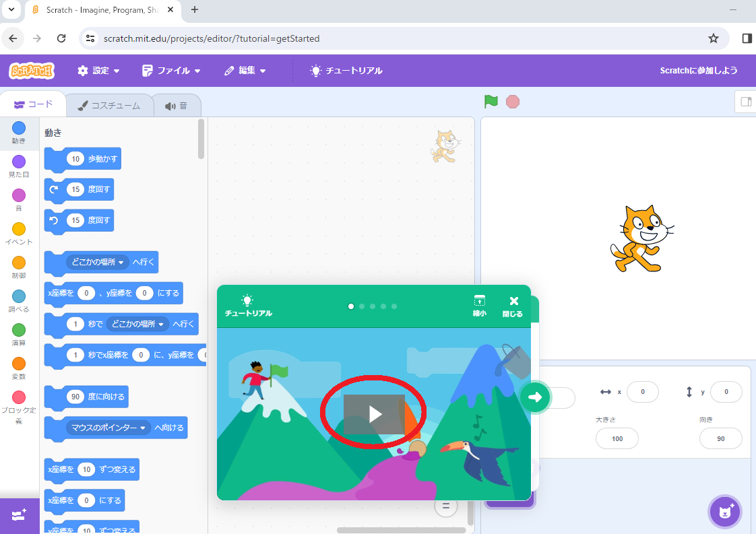Image resolution: width=756 pixels, height=534 pixels.
Task: Open a new browser tab
Action: pyautogui.click(x=195, y=9)
